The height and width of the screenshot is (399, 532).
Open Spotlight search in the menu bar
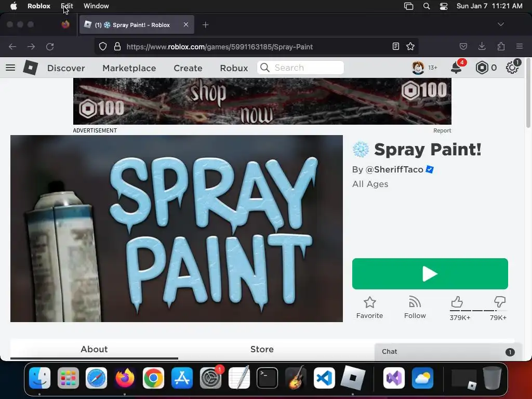427,6
